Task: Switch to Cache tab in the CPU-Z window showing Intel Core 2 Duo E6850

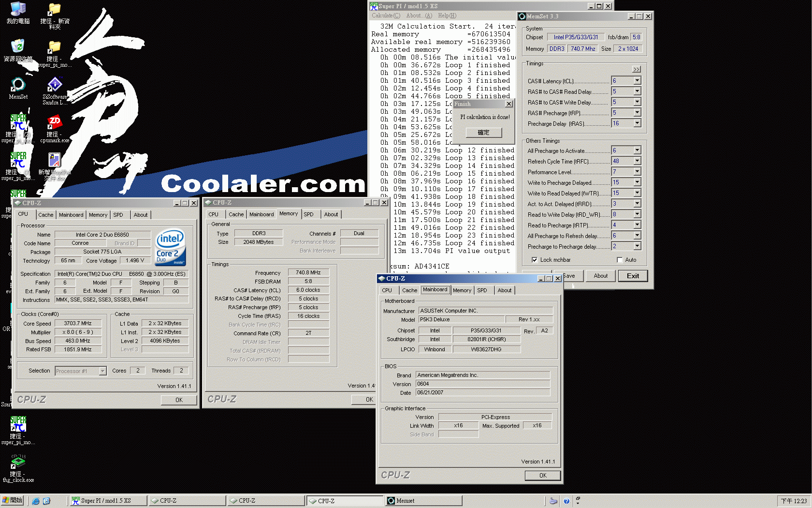Action: coord(45,215)
